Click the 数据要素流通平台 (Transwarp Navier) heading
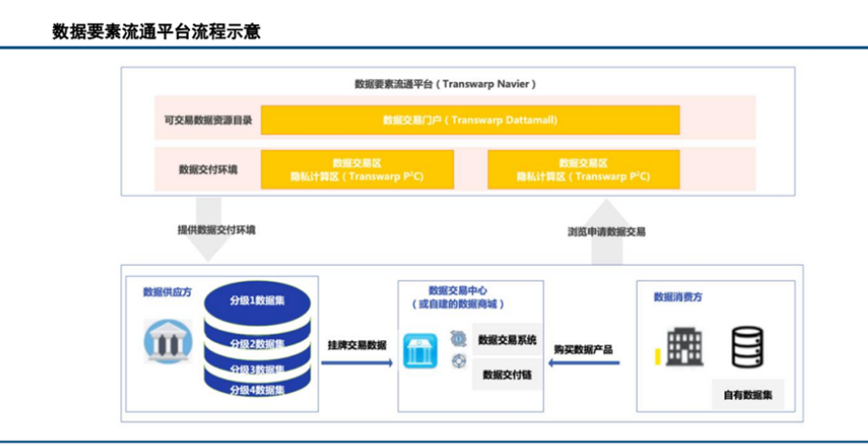The image size is (868, 446). click(x=445, y=84)
